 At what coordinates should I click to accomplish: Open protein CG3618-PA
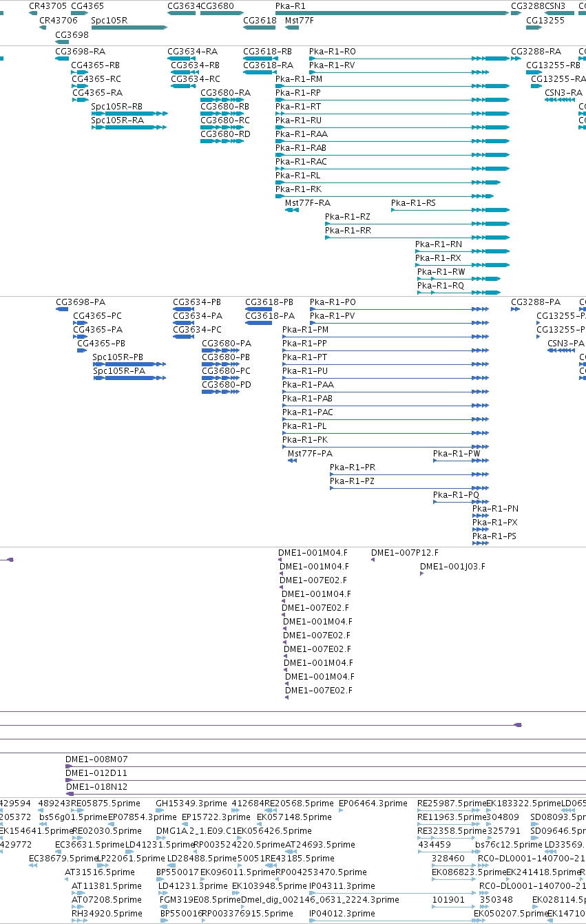(270, 316)
